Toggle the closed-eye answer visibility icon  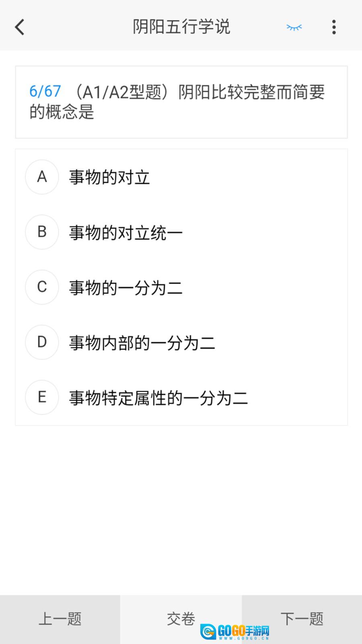coord(294,27)
